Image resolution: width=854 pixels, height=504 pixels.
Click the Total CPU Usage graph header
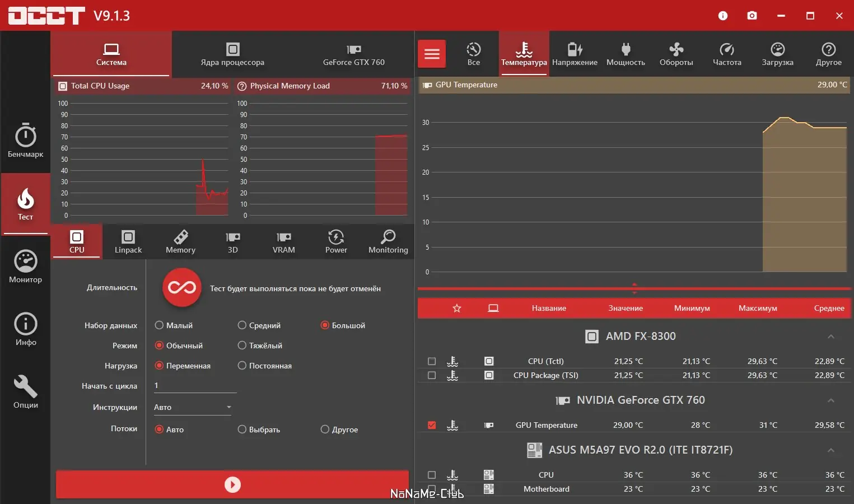(x=143, y=86)
